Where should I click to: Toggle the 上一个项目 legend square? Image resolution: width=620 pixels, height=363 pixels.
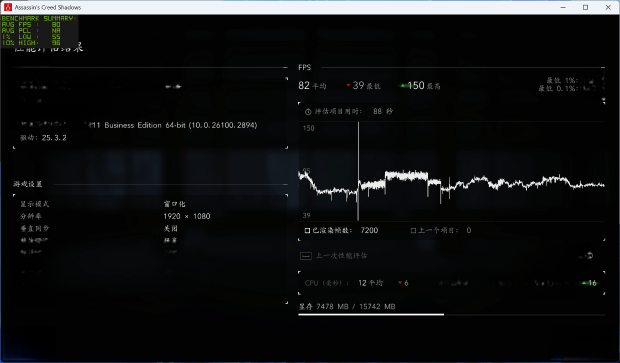[x=413, y=231]
